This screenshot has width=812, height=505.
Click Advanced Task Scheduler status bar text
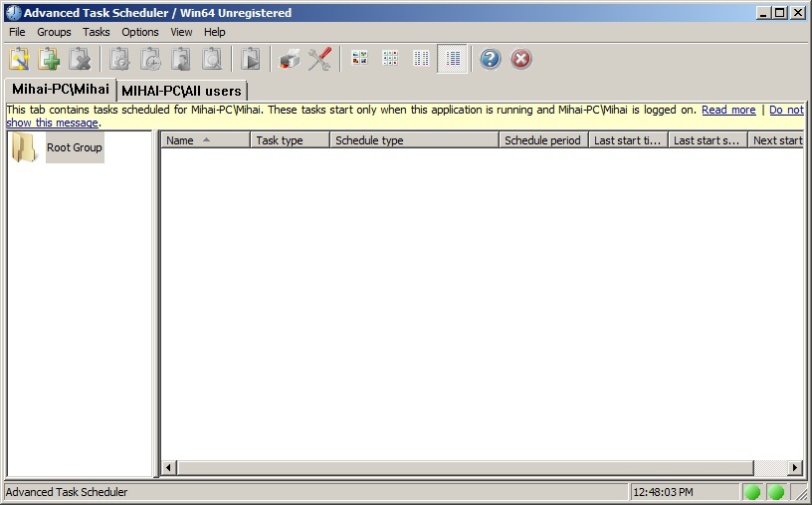[67, 492]
